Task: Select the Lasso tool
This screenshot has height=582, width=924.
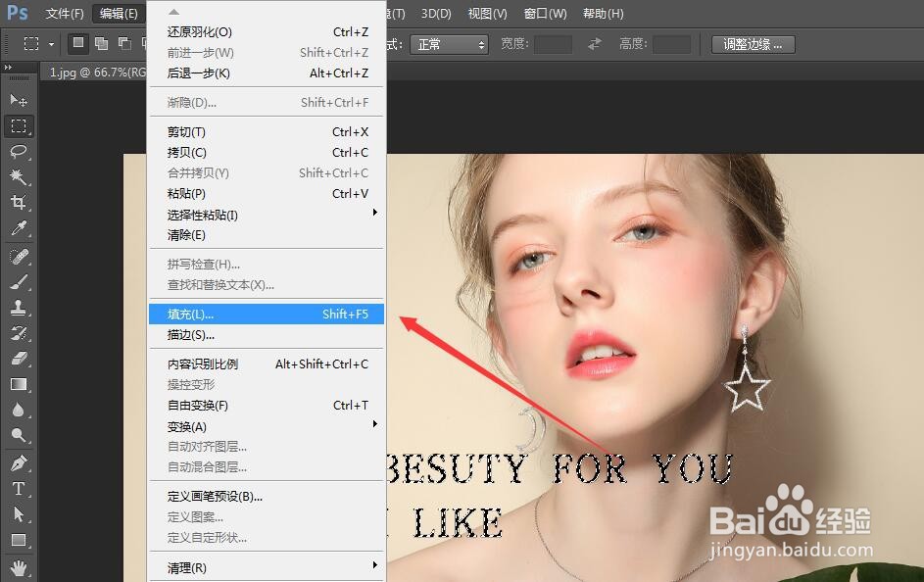Action: [x=19, y=152]
